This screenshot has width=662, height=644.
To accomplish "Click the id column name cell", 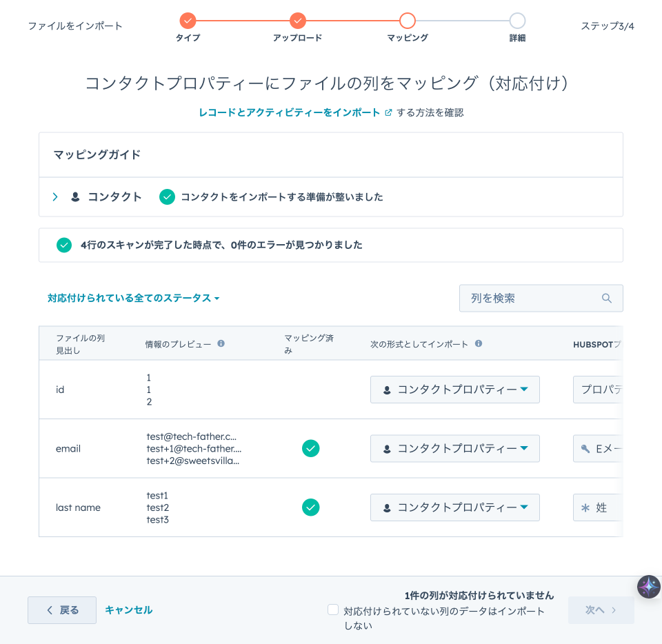I will point(60,390).
